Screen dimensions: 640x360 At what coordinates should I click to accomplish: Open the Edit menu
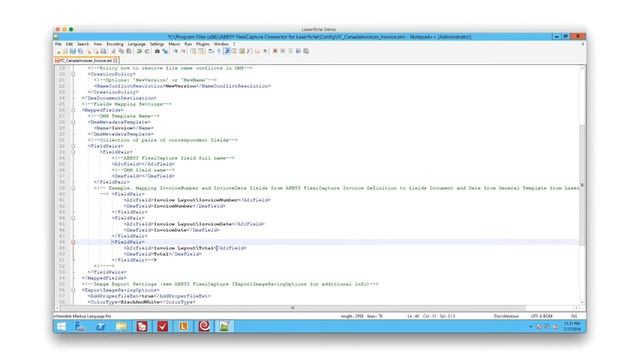point(69,44)
